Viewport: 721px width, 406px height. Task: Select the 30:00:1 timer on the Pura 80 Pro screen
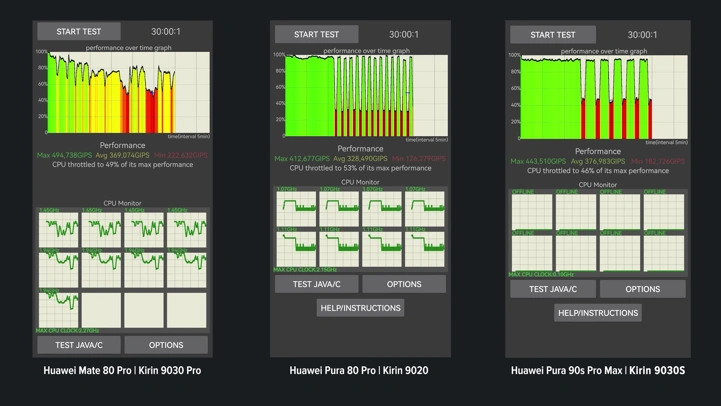click(x=404, y=34)
